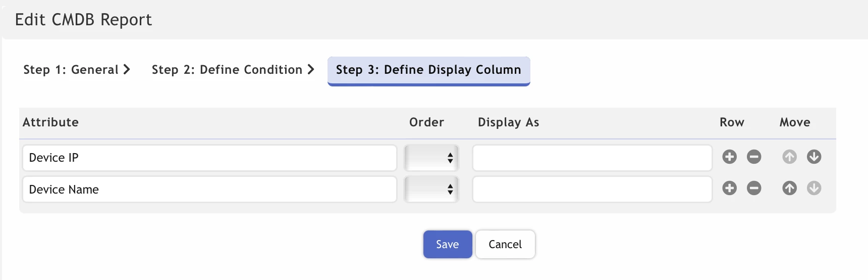The height and width of the screenshot is (280, 868).
Task: Move the Device Name row up
Action: (x=790, y=188)
